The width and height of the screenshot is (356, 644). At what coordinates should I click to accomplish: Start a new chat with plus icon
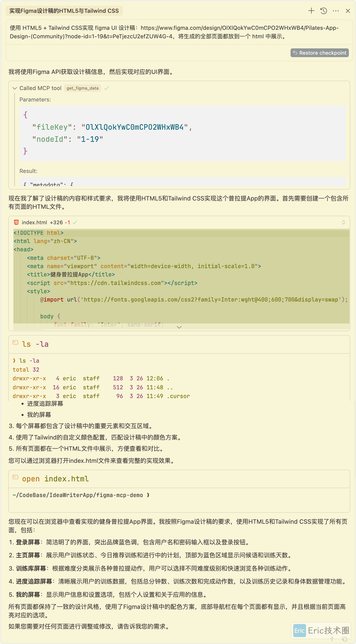[x=311, y=11]
